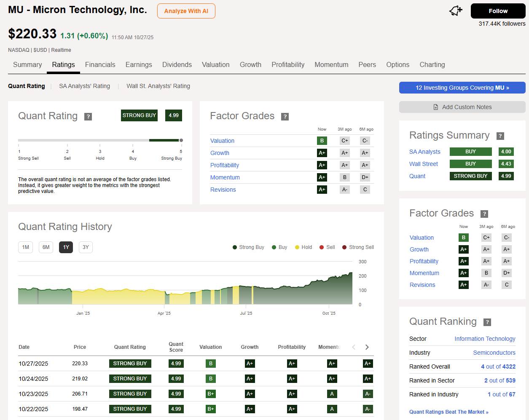Image resolution: width=529 pixels, height=420 pixels.
Task: Click the Ratings Summary help icon
Action: coord(500,136)
